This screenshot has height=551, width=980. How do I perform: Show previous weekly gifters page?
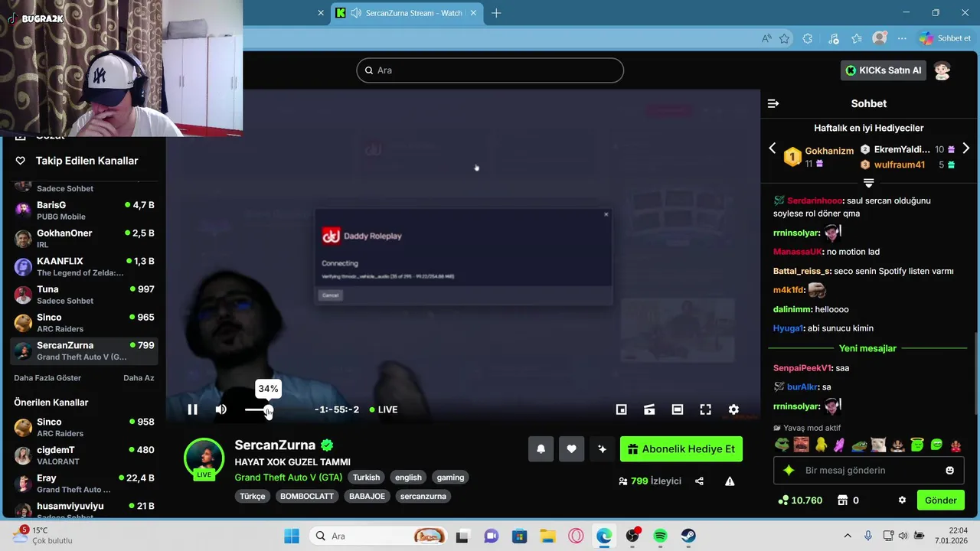pyautogui.click(x=772, y=148)
